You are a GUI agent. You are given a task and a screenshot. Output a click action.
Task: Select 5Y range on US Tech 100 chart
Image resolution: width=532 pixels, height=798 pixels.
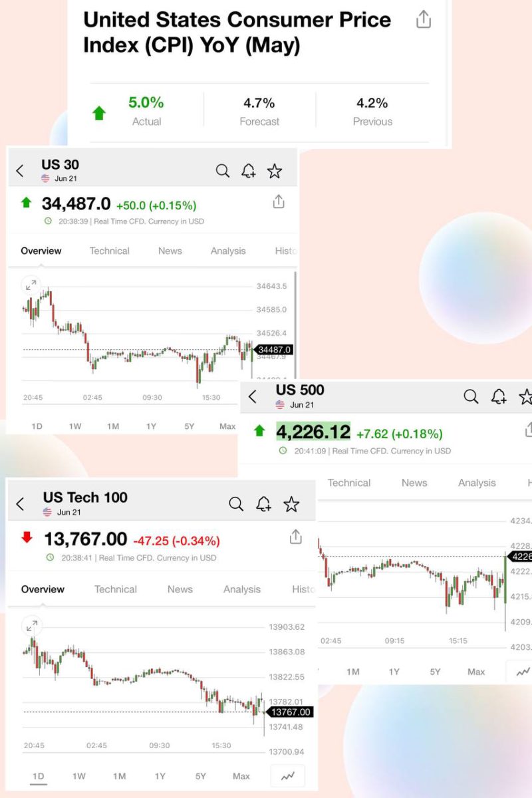tap(201, 776)
